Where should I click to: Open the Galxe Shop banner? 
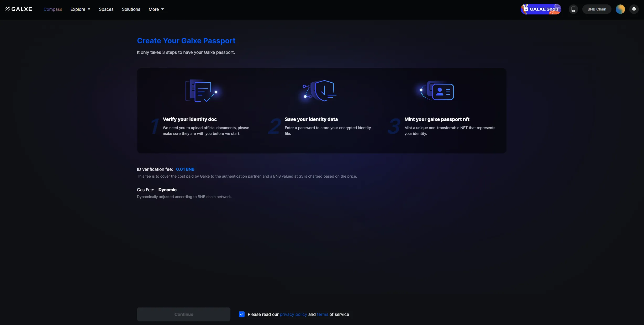click(x=541, y=9)
